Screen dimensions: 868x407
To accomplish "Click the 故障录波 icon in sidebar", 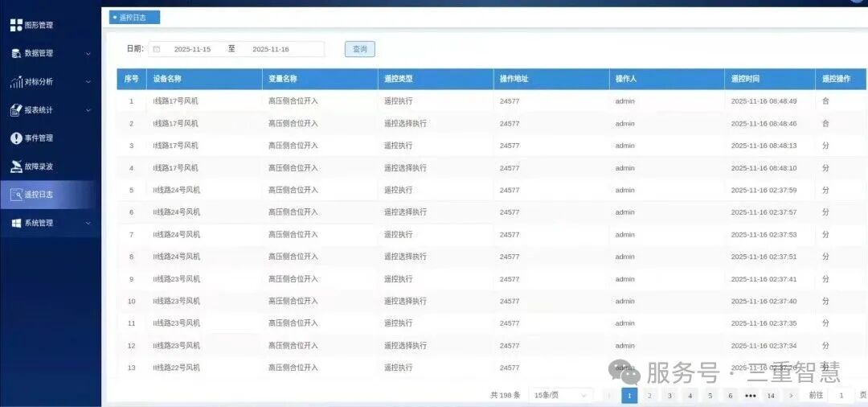I will [x=17, y=166].
